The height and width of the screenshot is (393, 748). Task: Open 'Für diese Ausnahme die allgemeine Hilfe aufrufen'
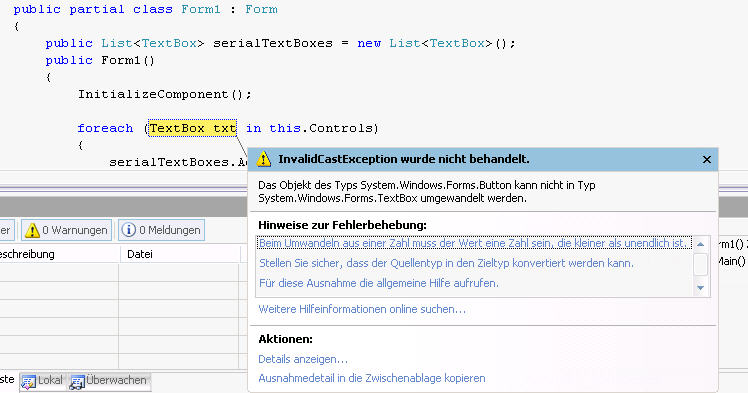pos(379,283)
